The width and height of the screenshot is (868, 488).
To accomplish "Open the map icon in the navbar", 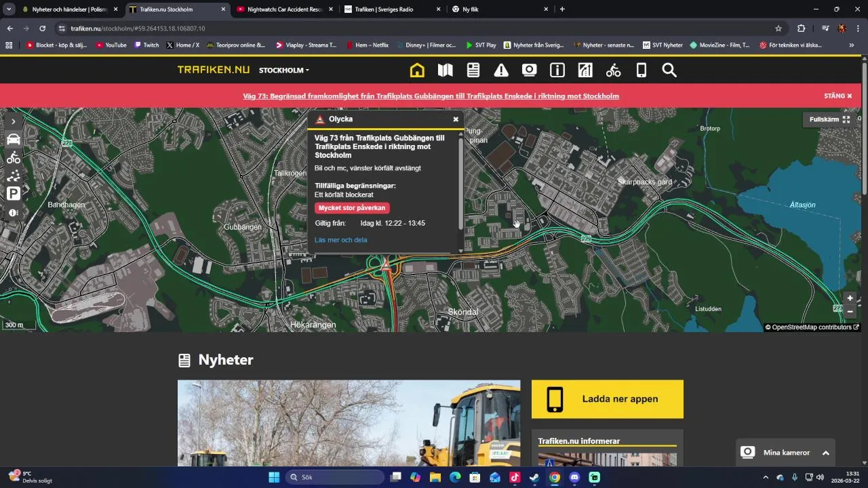I will click(x=445, y=70).
